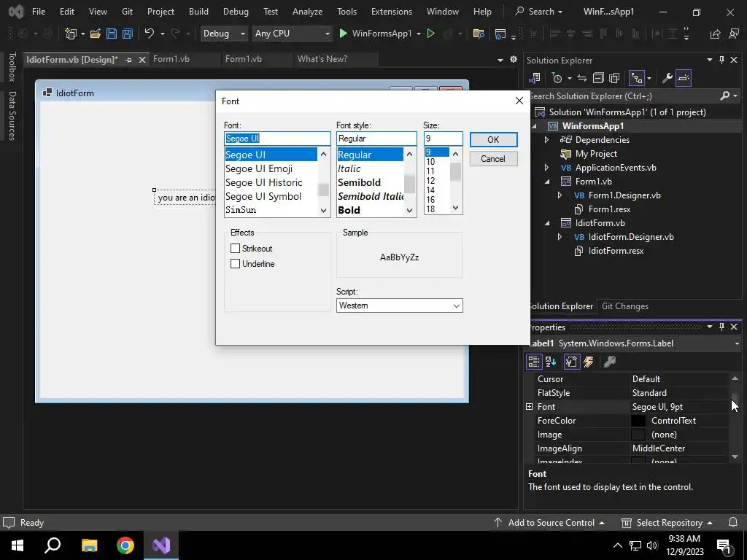Enable the Strikeout effect checkbox

coord(235,249)
